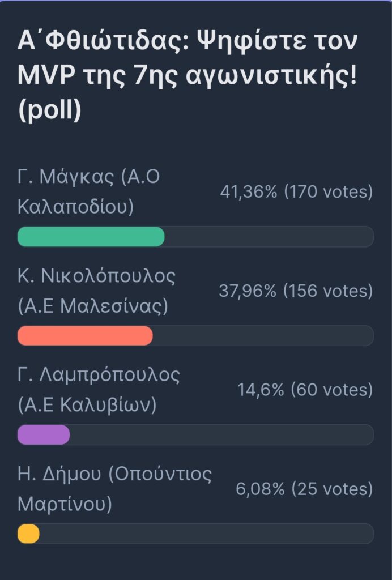Click the 6,08% (25 votes) result text
The image size is (392, 580).
304,489
